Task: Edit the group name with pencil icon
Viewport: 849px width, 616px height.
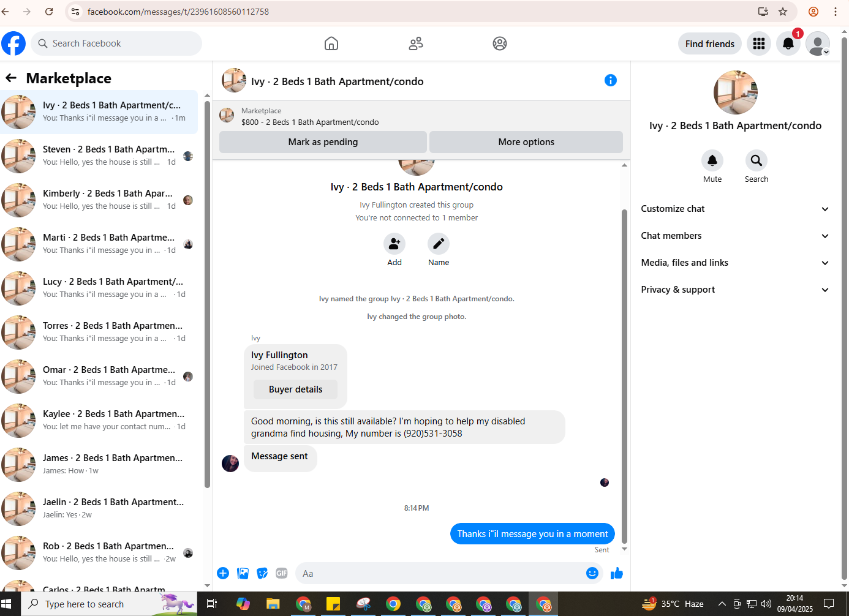Action: coord(439,244)
